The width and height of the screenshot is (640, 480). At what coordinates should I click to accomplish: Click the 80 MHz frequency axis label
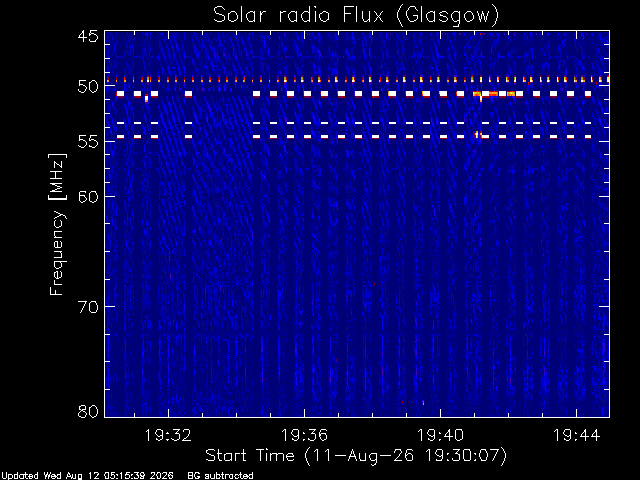point(88,411)
